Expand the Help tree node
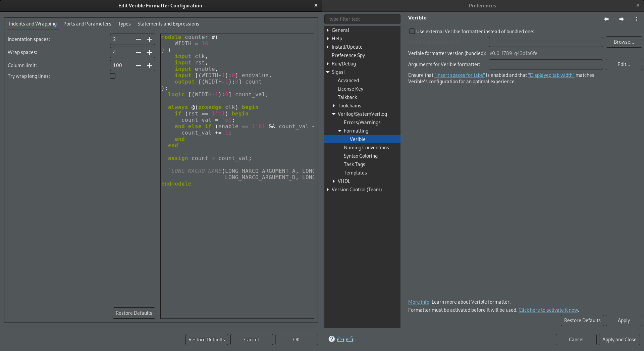644x351 pixels. tap(328, 39)
